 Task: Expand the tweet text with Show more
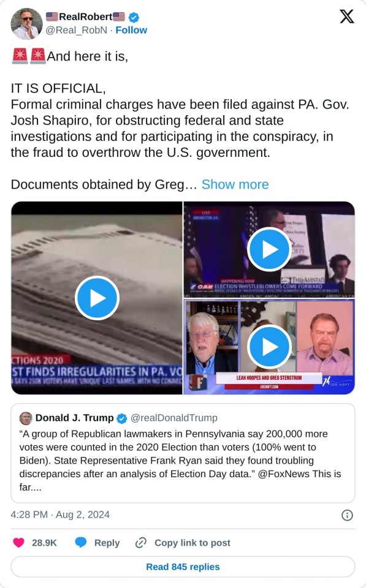[235, 184]
